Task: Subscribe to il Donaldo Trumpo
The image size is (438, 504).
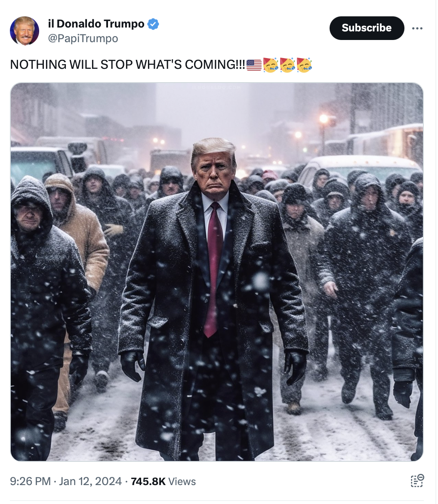Action: click(367, 28)
